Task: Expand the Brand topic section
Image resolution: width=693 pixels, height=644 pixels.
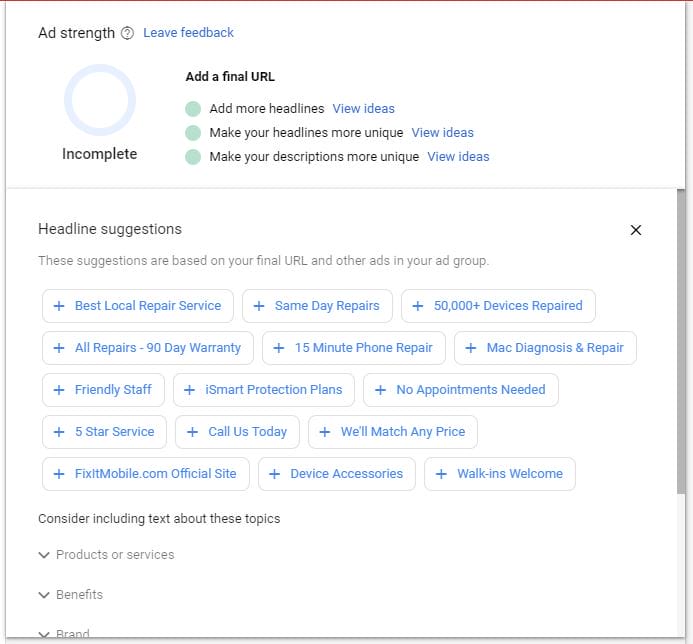Action: click(64, 634)
